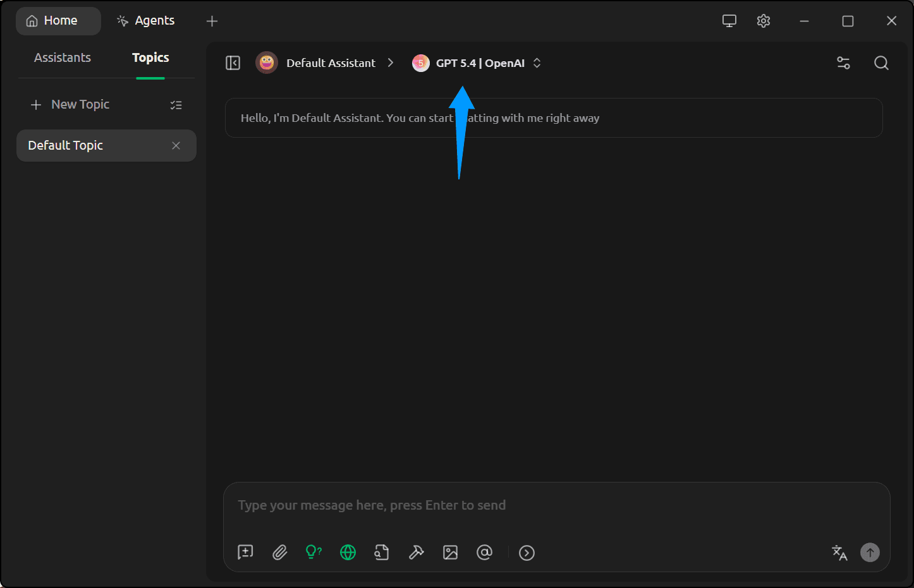
Task: Create a New Topic
Action: 70,104
